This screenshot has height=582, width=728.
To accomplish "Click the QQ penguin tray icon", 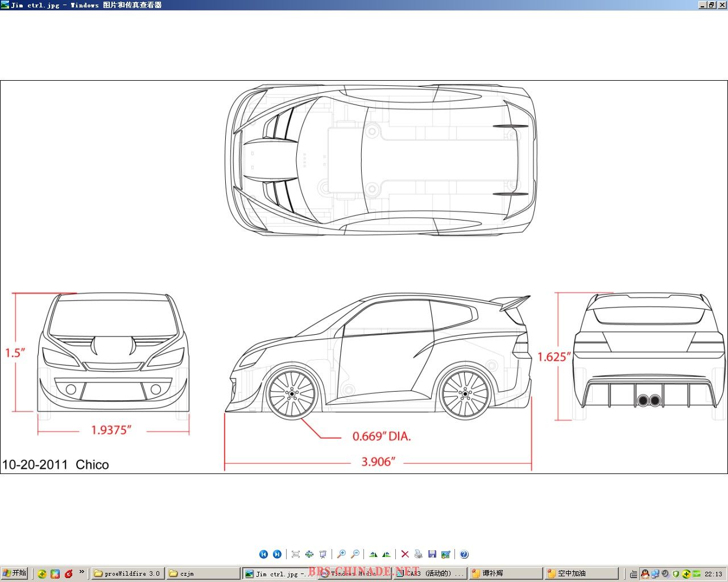I will [645, 574].
